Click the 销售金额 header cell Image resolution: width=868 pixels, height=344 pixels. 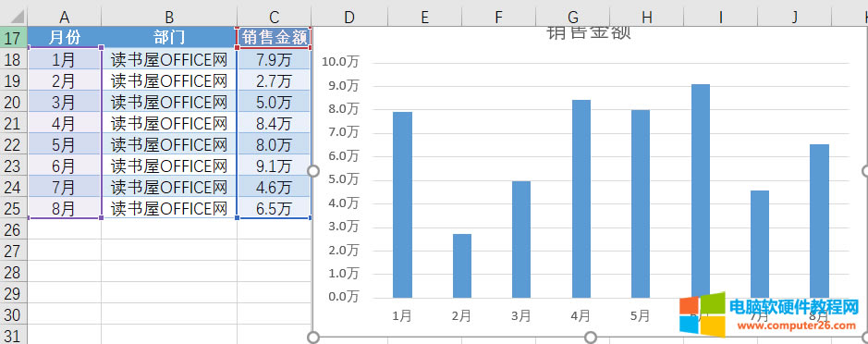click(x=274, y=38)
